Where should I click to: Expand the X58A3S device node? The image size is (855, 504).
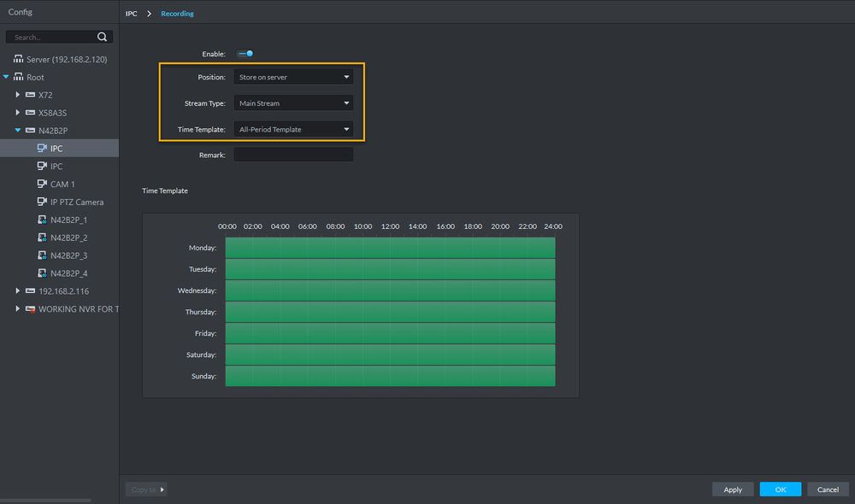click(18, 113)
